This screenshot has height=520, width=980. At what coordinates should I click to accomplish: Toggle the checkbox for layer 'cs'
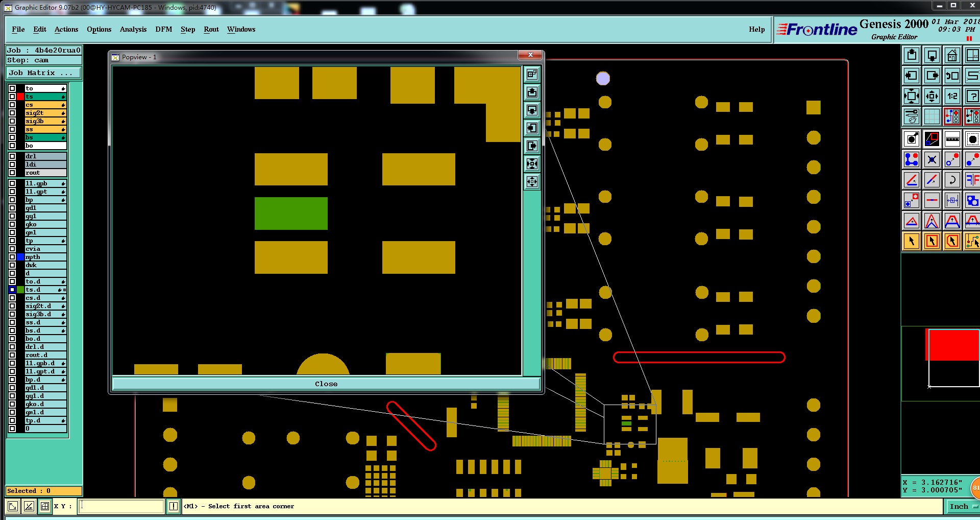pyautogui.click(x=12, y=105)
